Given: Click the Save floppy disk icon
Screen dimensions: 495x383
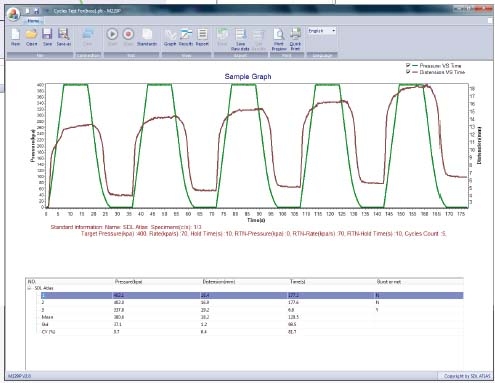Looking at the screenshot, I should tap(47, 37).
